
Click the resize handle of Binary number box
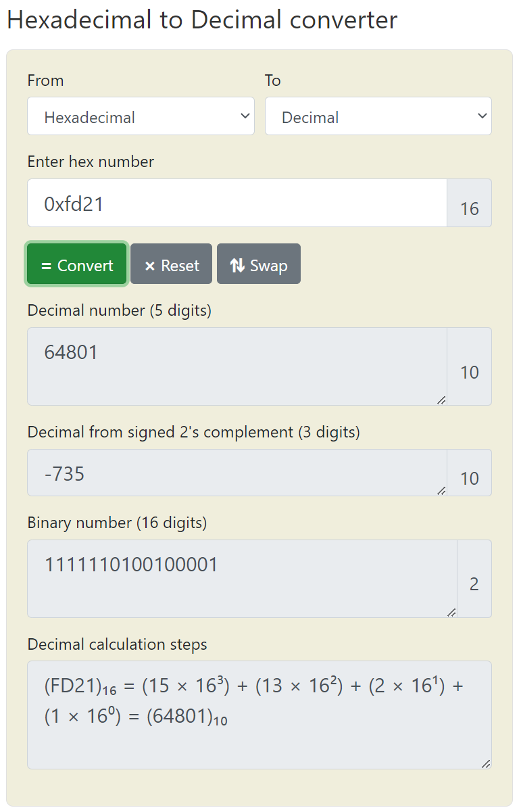coord(451,613)
